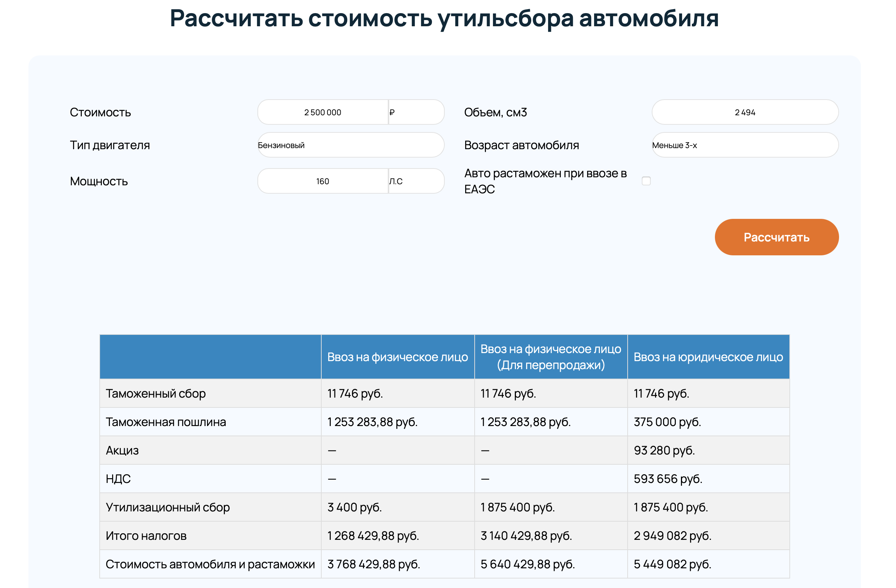The image size is (896, 588).
Task: Click the Стоимость input field
Action: click(323, 112)
